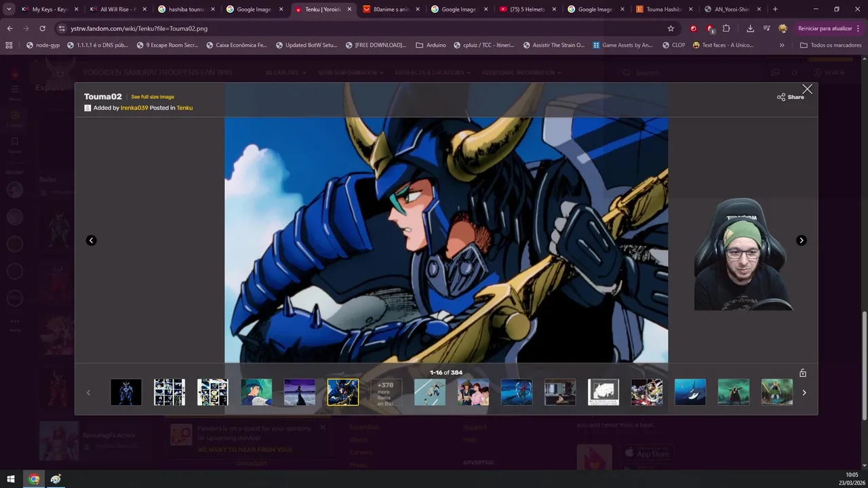868x488 pixels.
Task: Open the 'node-gyp' bookmark
Action: [43, 45]
